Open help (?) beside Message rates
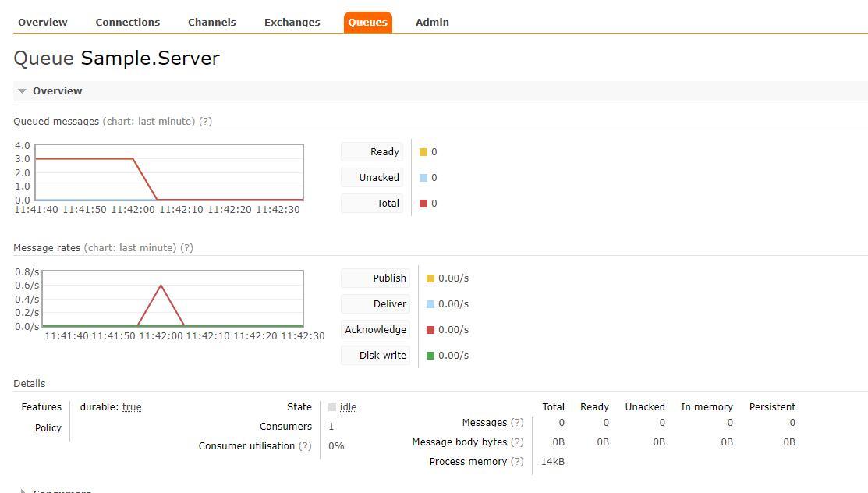868x493 pixels. [186, 247]
